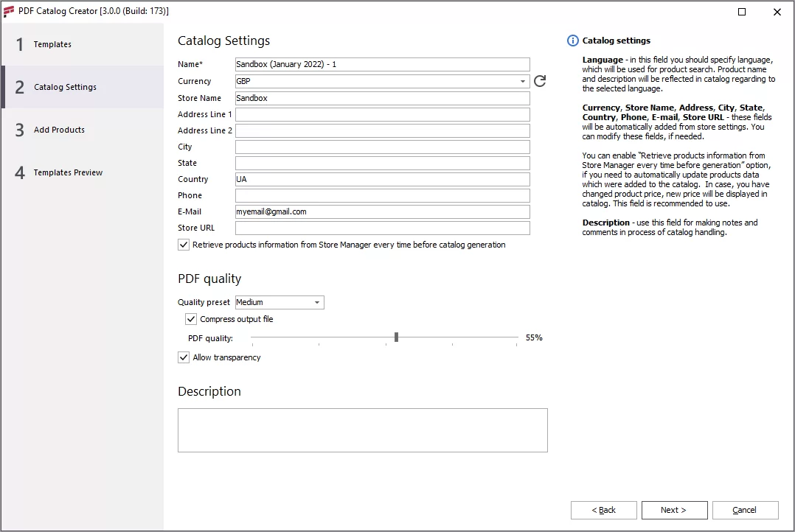
Task: Uncheck Compress output file
Action: 191,319
